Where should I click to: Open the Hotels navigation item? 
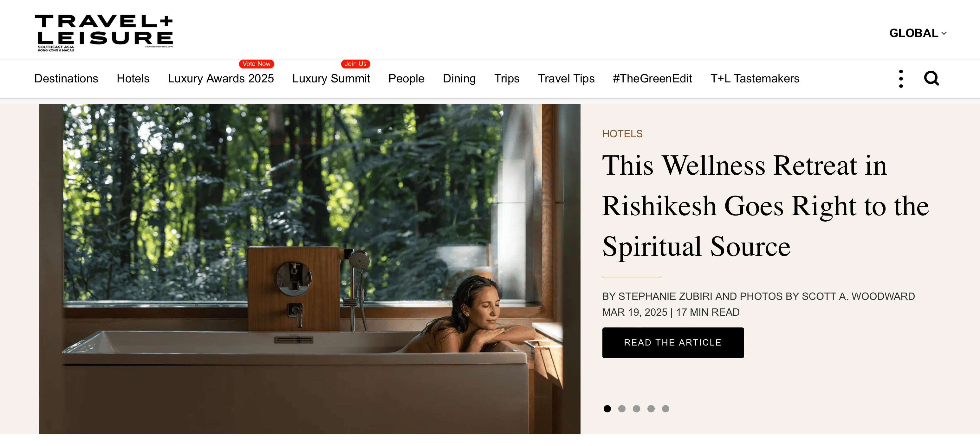click(x=133, y=79)
